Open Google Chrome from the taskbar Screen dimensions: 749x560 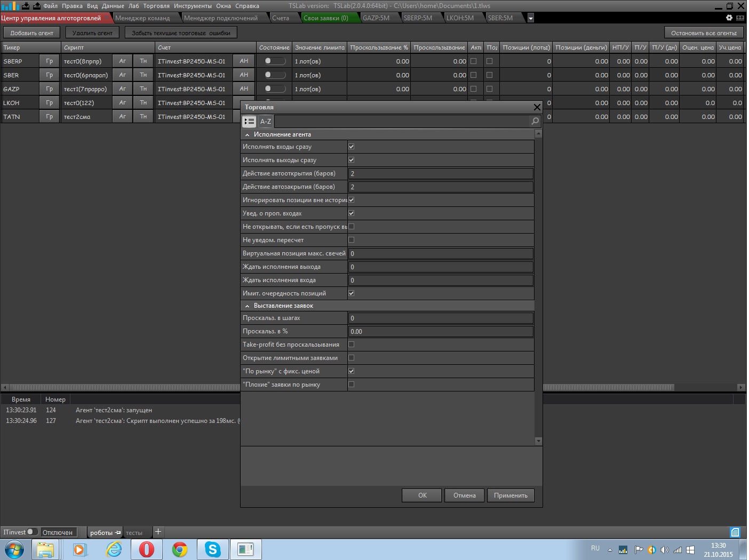pos(180,549)
